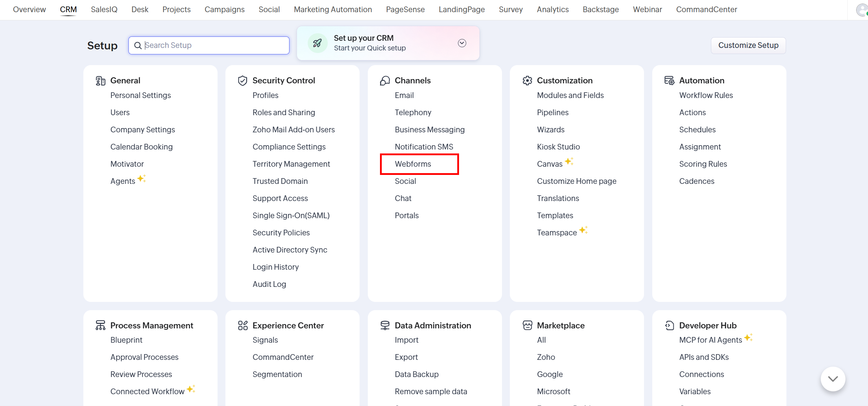Open the Desk tab
This screenshot has height=406, width=868.
pos(140,9)
